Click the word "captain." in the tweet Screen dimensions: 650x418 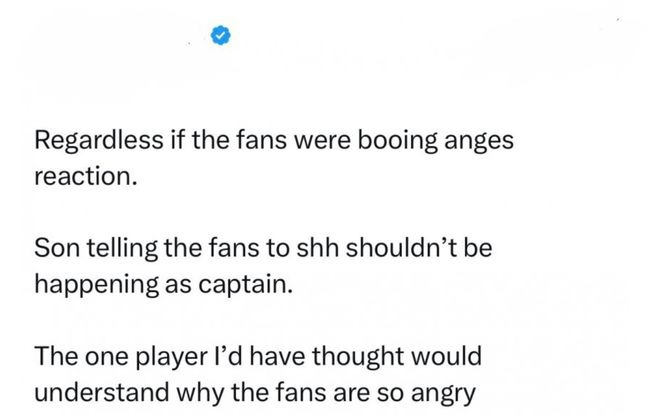coord(250,286)
